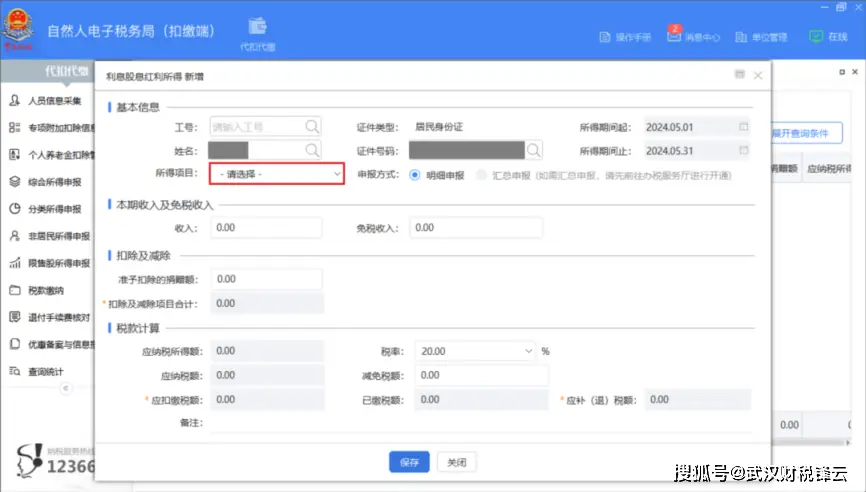Open 消息中心 message center icon

674,36
